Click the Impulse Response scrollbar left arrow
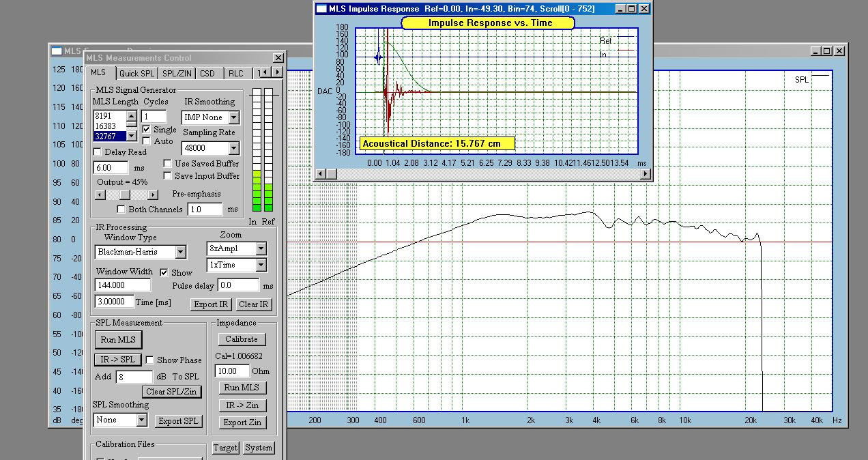The width and height of the screenshot is (868, 460). click(321, 173)
